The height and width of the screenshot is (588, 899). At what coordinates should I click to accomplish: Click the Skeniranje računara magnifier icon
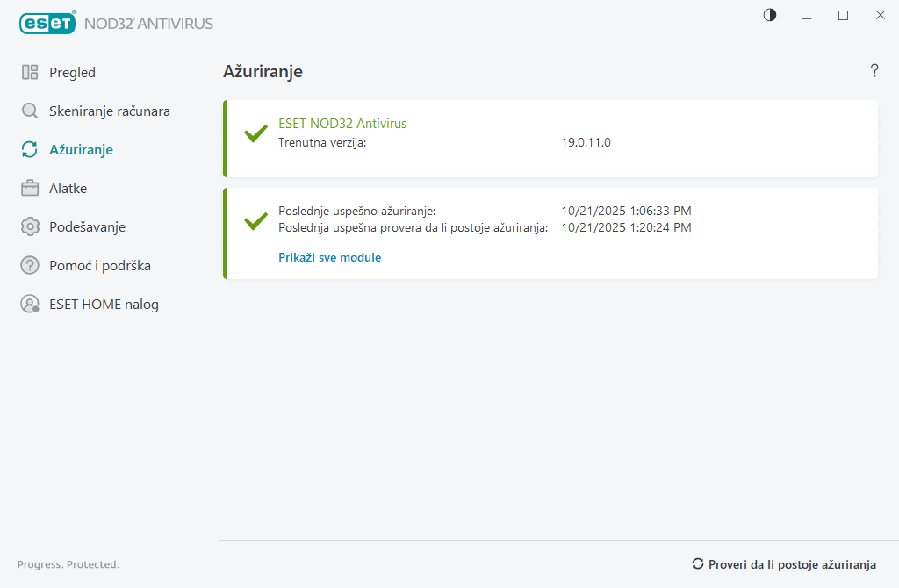30,111
